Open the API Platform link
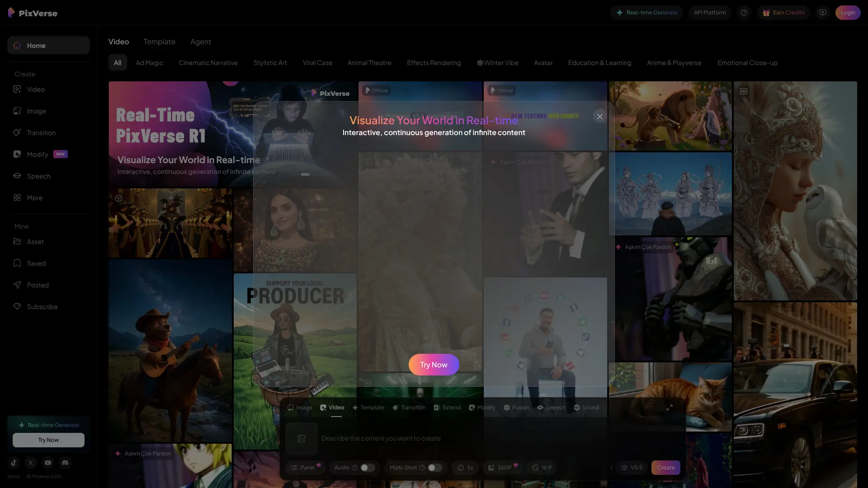This screenshot has height=488, width=868. tap(710, 13)
